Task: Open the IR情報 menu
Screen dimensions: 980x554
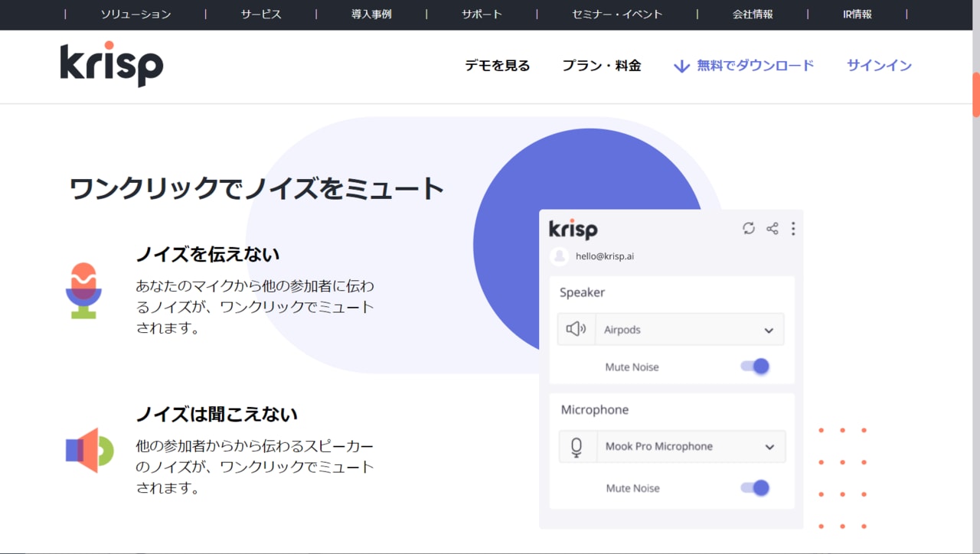Action: (x=857, y=14)
